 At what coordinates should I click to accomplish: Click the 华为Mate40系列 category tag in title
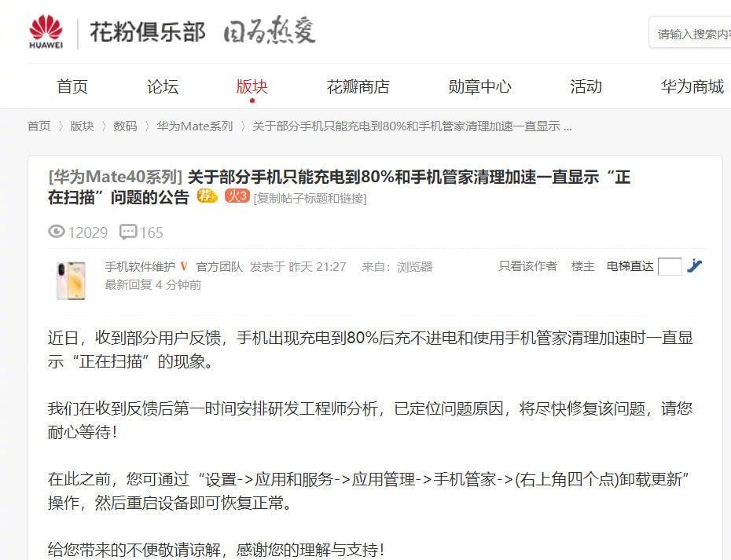point(115,177)
